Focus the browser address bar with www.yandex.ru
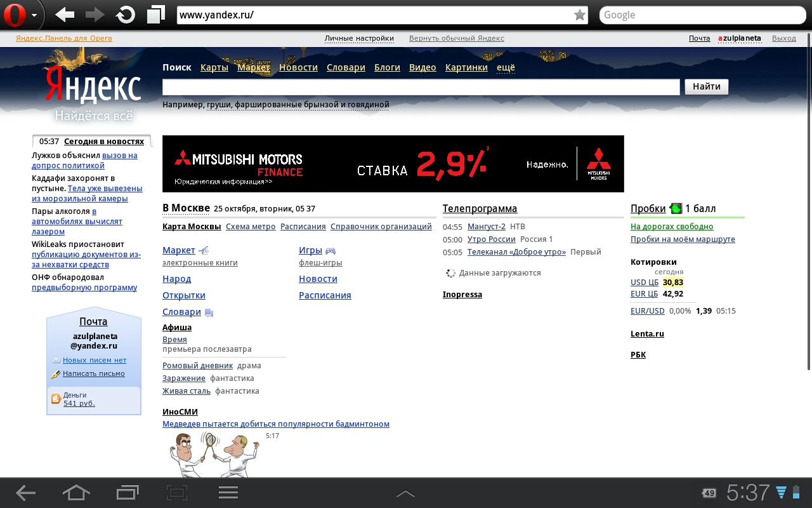Image resolution: width=812 pixels, height=508 pixels. 383,15
